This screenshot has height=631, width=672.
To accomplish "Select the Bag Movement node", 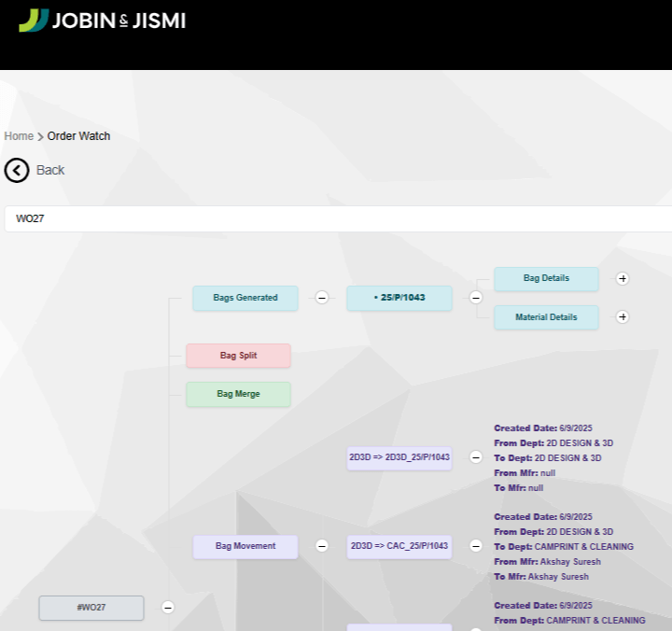I will pyautogui.click(x=245, y=546).
